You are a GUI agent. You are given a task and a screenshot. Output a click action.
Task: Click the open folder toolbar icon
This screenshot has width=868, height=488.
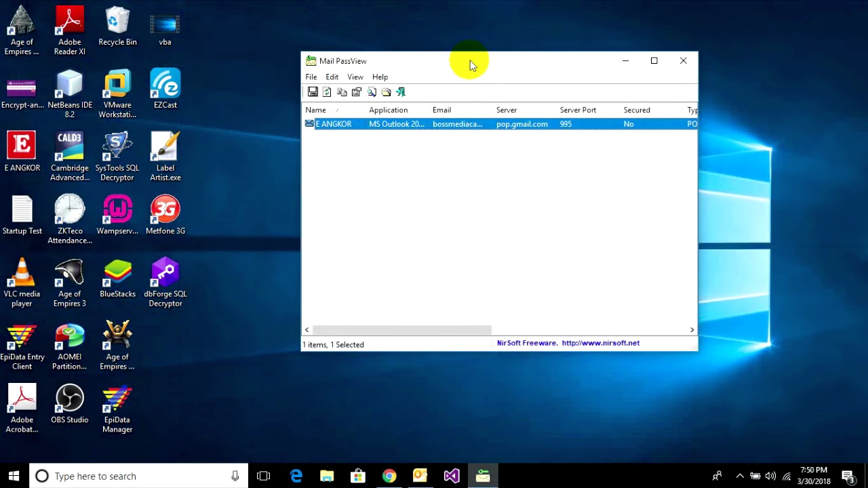point(387,91)
